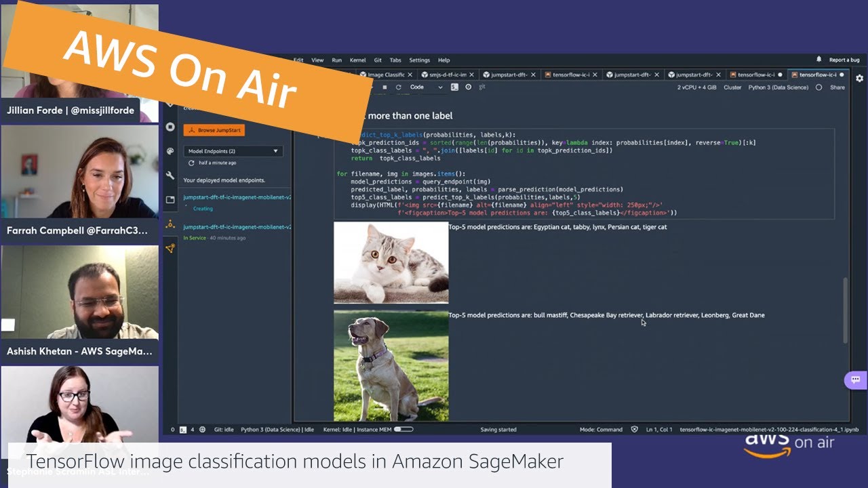Close the first tensorflow-ic-i tab
This screenshot has height=488, width=868.
(595, 75)
